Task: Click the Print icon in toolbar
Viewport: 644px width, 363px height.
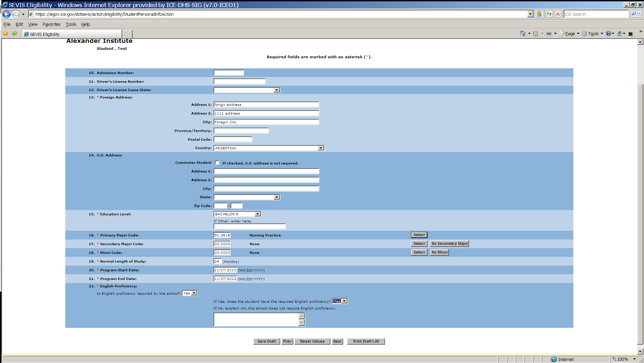Action: [549, 33]
